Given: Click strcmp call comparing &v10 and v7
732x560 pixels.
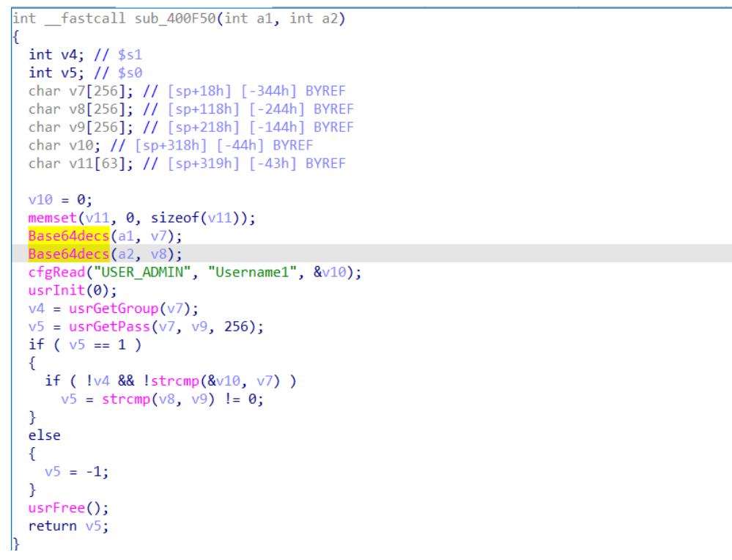Looking at the screenshot, I should coord(215,381).
